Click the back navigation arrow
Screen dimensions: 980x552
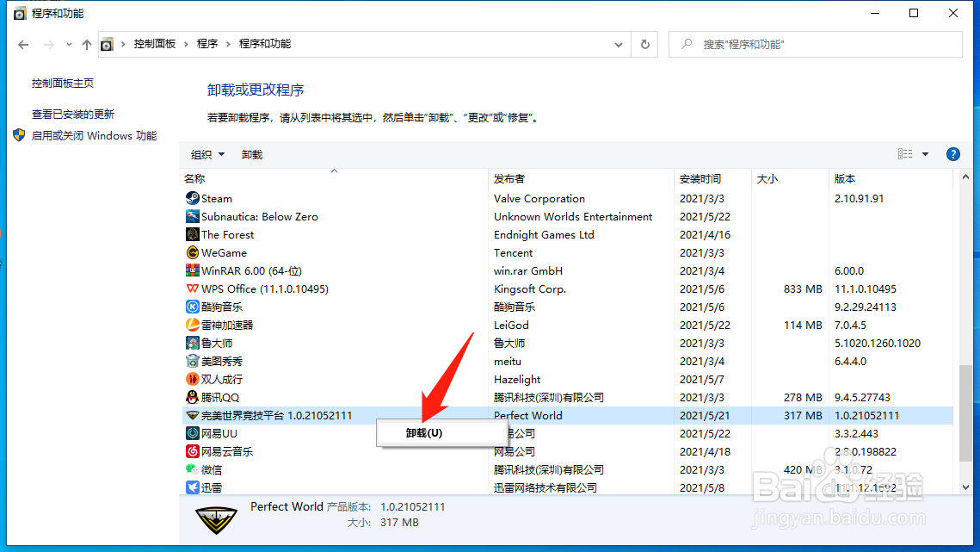click(23, 44)
